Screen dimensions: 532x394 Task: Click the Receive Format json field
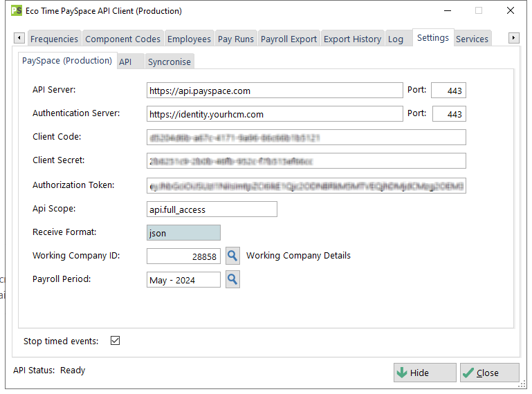pos(183,233)
